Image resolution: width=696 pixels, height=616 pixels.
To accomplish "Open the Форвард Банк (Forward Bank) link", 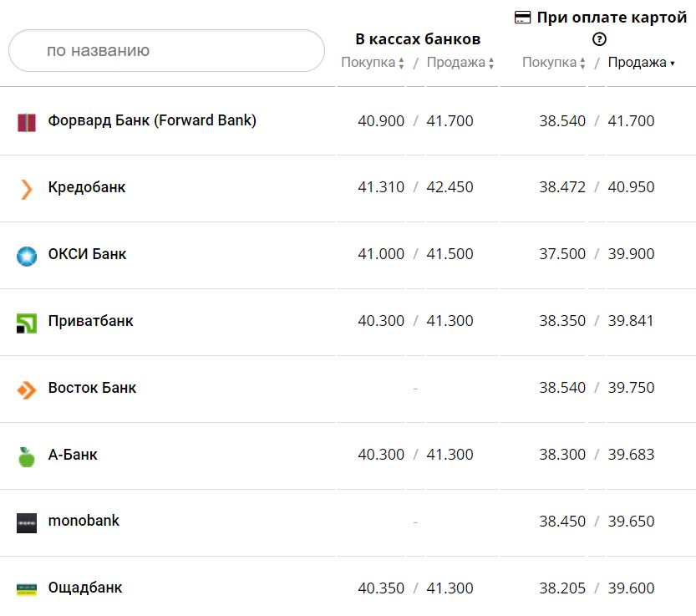I will coord(152,120).
